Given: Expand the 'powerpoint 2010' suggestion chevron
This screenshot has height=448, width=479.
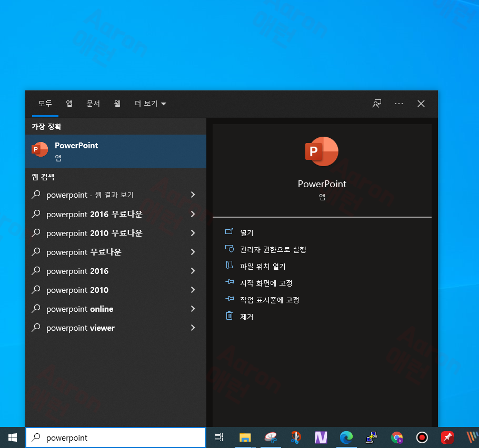Looking at the screenshot, I should (x=193, y=290).
